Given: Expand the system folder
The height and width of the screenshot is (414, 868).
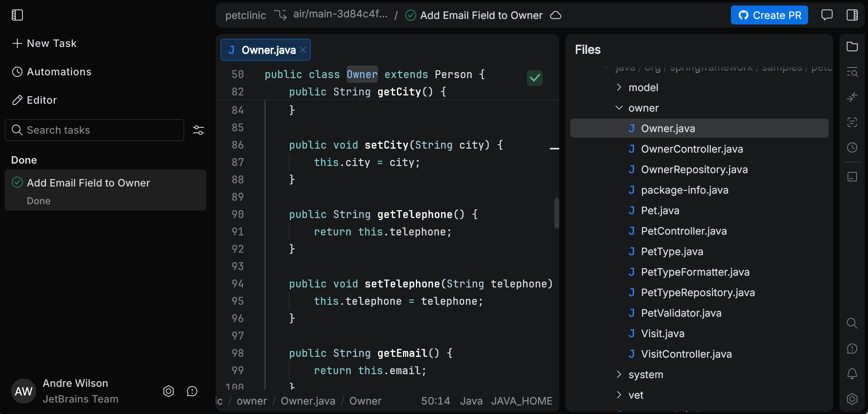Looking at the screenshot, I should tap(619, 374).
